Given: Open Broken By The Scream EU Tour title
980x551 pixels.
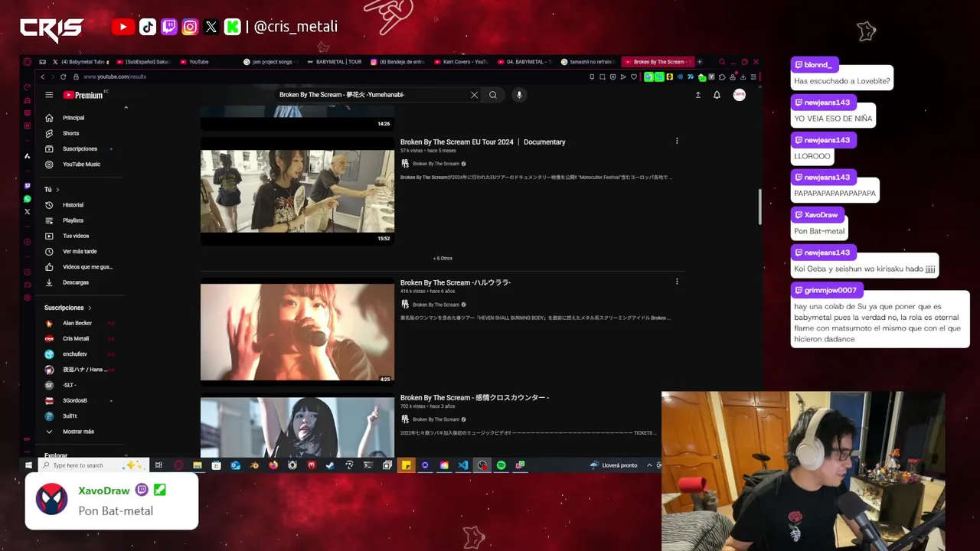Looking at the screenshot, I should (482, 142).
